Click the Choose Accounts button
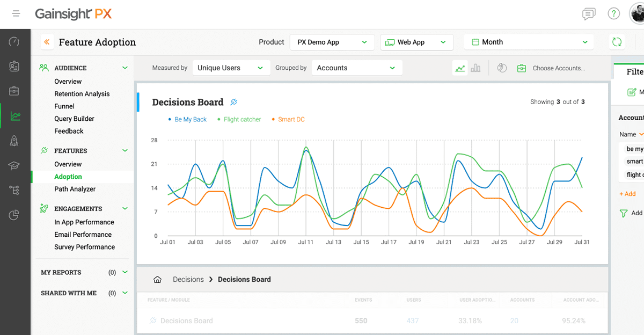This screenshot has width=644, height=335. 558,68
